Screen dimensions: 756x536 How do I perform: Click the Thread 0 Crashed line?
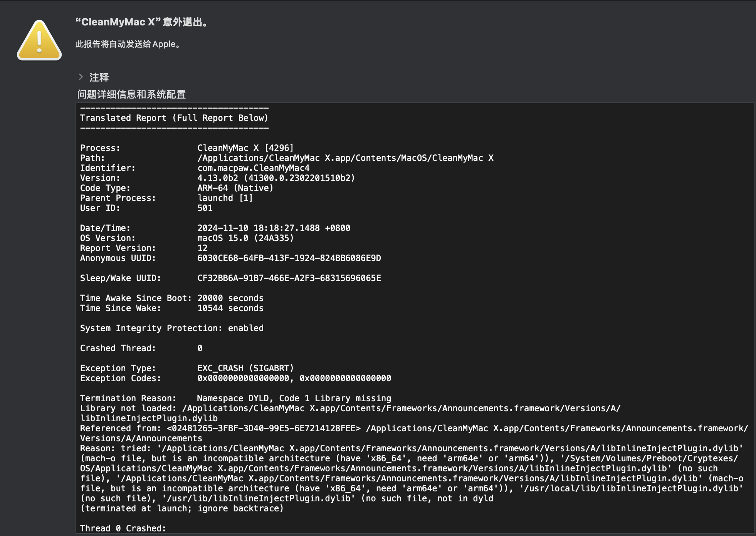point(123,528)
